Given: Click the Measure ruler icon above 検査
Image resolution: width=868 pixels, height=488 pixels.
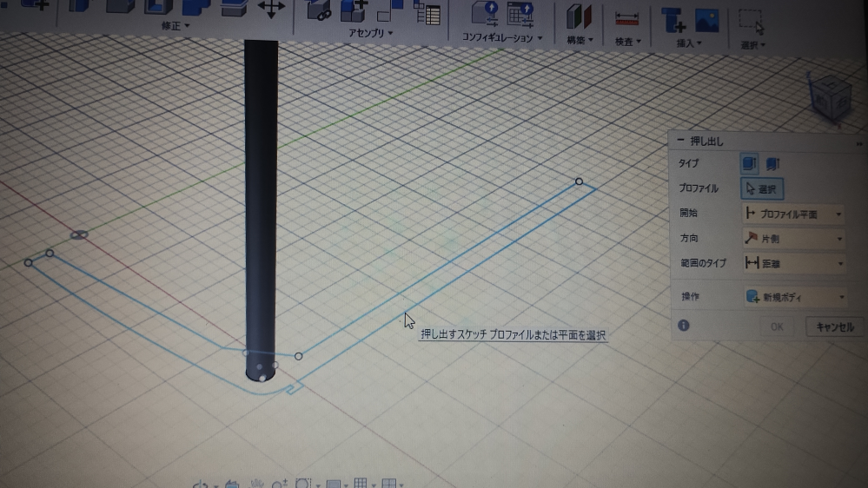Looking at the screenshot, I should pos(626,18).
